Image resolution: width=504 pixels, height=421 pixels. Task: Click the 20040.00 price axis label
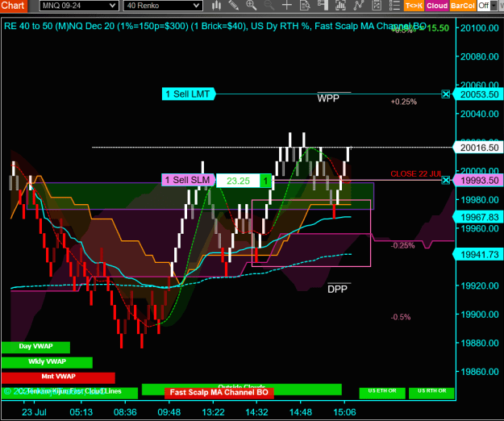(479, 114)
